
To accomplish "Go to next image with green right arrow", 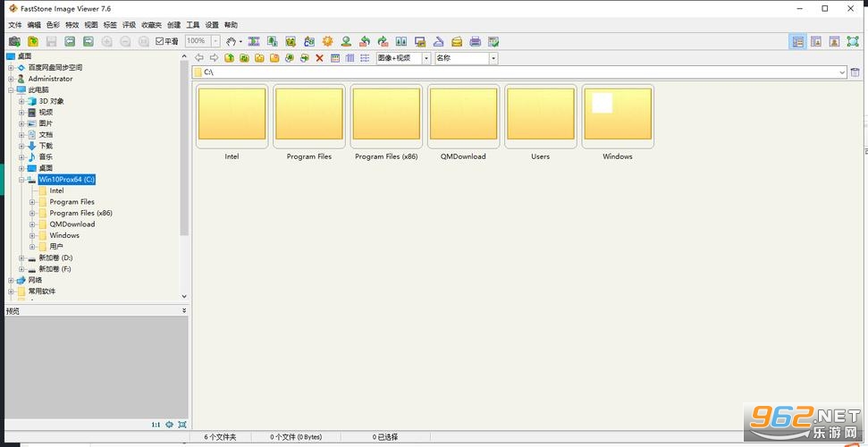I will click(x=88, y=41).
